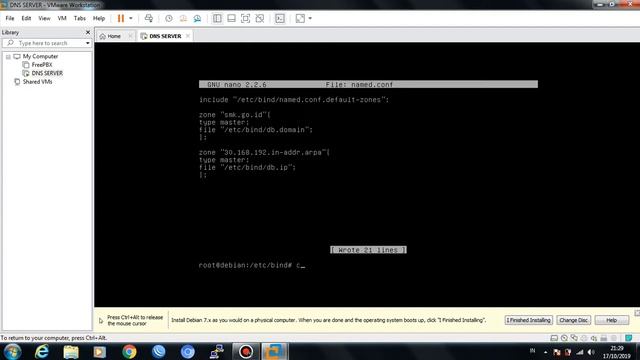
Task: Click the screen recorder taskbar icon
Action: [x=246, y=351]
